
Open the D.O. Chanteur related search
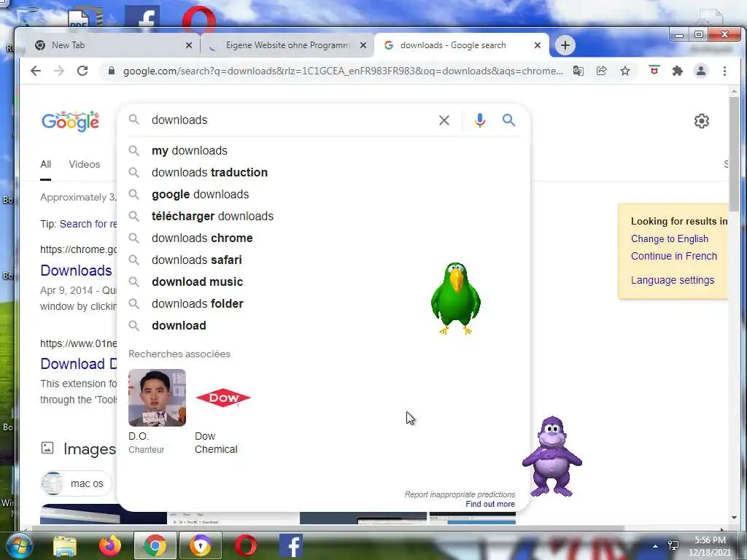click(x=157, y=411)
